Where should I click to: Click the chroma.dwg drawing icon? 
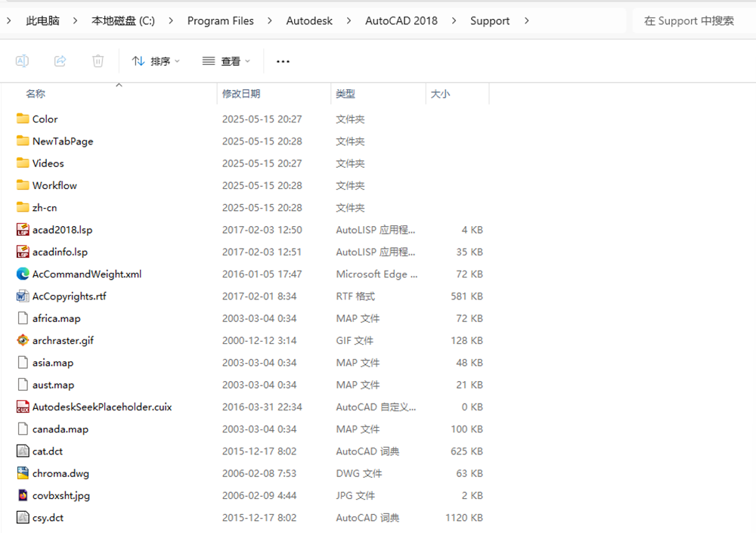pyautogui.click(x=23, y=473)
